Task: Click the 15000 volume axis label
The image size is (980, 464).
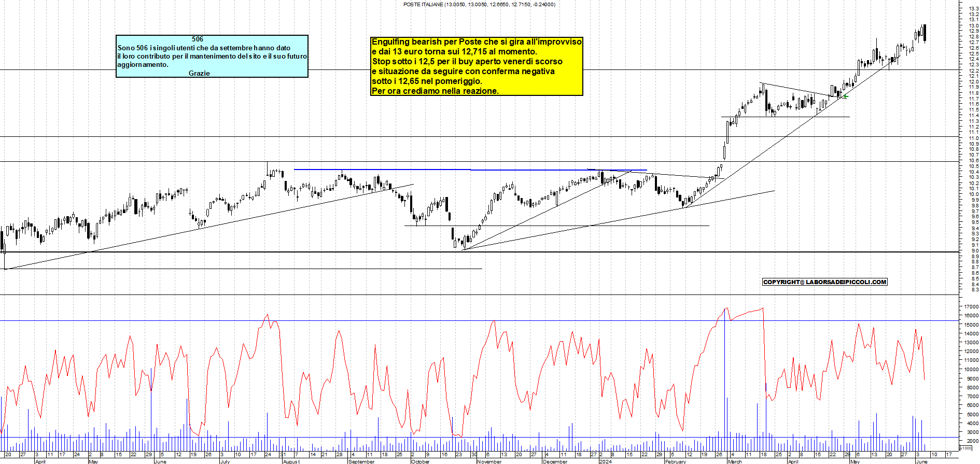Action: pyautogui.click(x=971, y=325)
